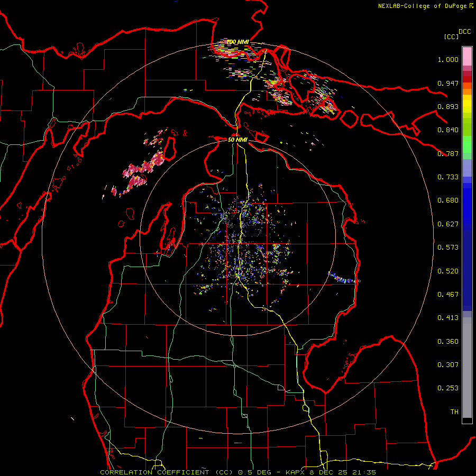Viewport: 476px width, 476px height.
Task: Click the bright green band of color bar
Action: [467, 144]
